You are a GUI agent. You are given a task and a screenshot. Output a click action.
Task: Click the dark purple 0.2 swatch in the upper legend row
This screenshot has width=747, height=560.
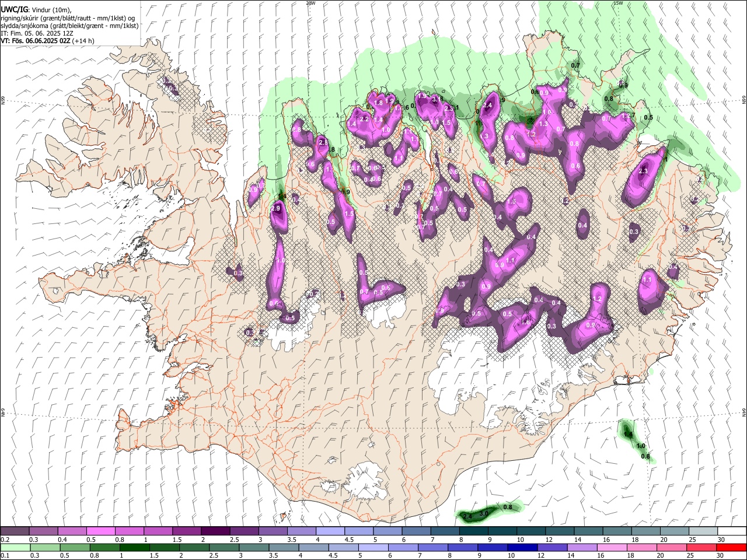15,531
